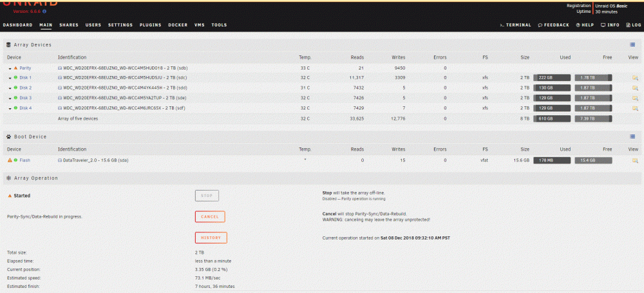Browse Disk 4 contents view icon

(635, 108)
